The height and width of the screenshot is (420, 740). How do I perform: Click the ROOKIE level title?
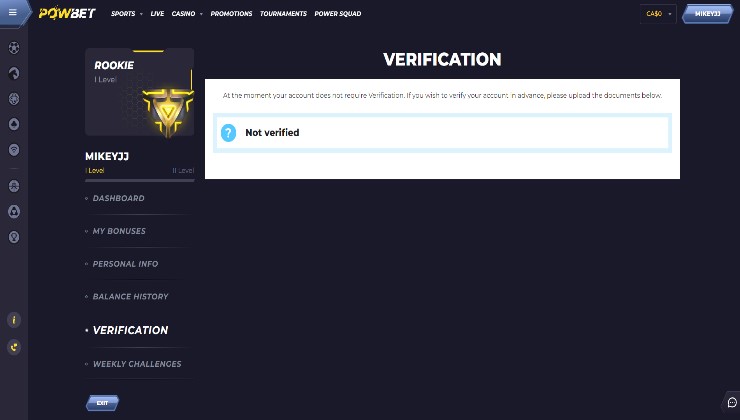114,66
